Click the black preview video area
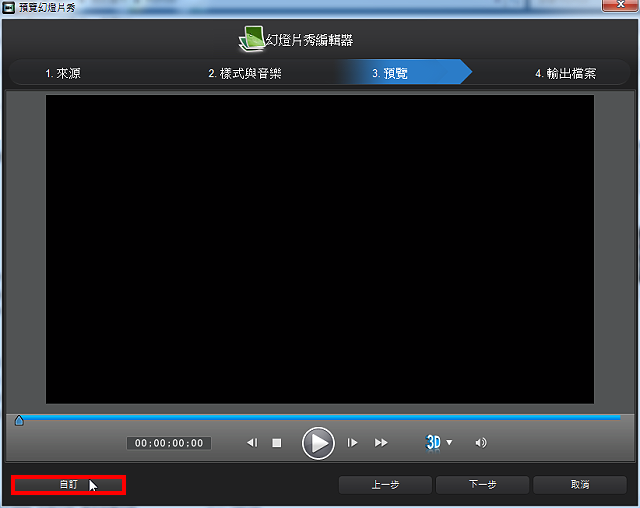Viewport: 640px width, 508px height. (320, 249)
